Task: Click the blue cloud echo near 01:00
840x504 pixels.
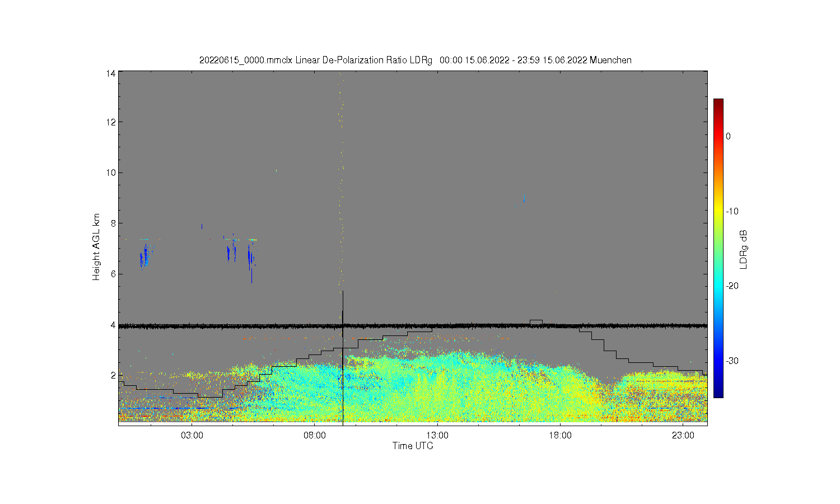Action: [x=145, y=256]
